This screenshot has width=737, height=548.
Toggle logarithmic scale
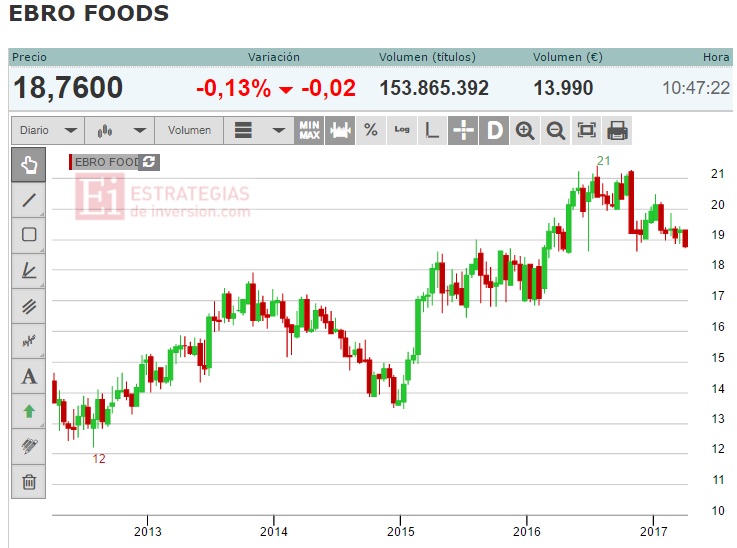click(x=402, y=130)
